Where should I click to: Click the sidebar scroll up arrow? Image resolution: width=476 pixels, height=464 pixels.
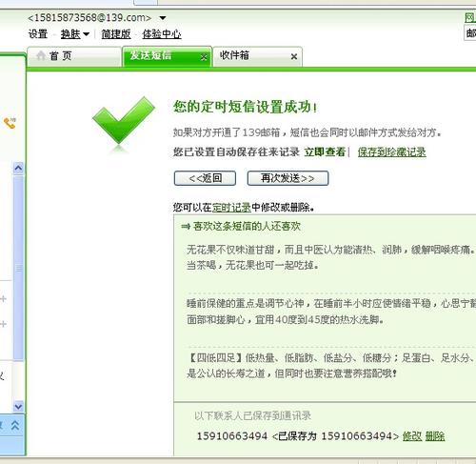(x=18, y=168)
